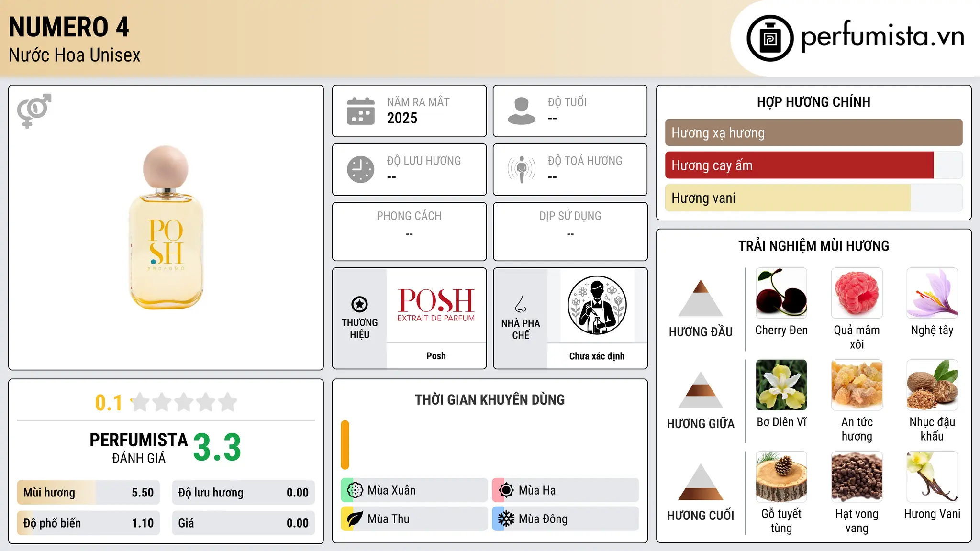980x551 pixels.
Task: Click the five-star rating row
Action: pyautogui.click(x=184, y=402)
